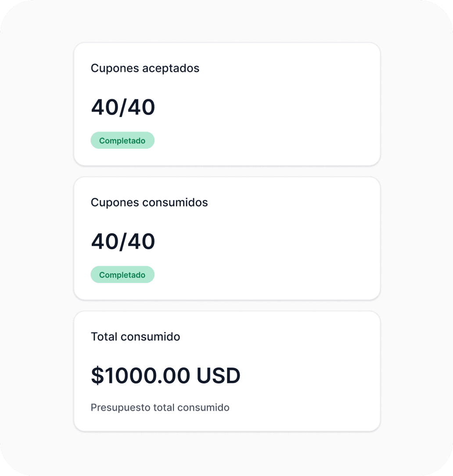Viewport: 453px width, 476px height.
Task: Select the Completado badge under Cupones consumidos
Action: pos(122,274)
